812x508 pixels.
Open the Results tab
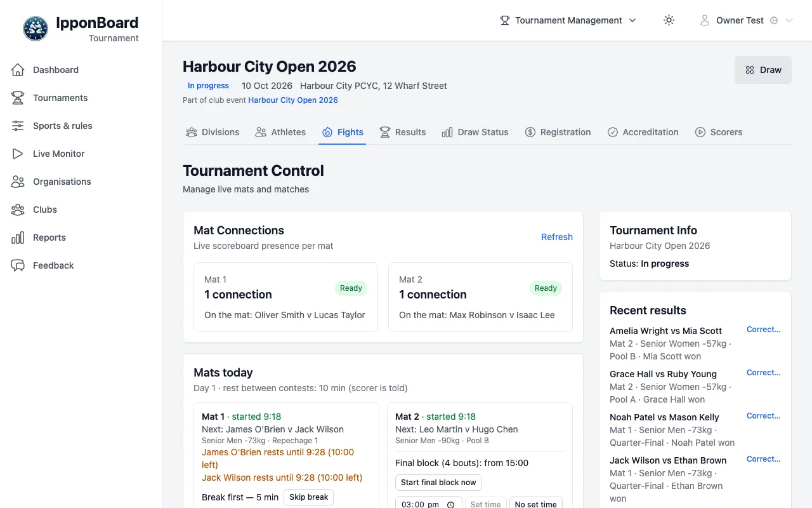403,132
